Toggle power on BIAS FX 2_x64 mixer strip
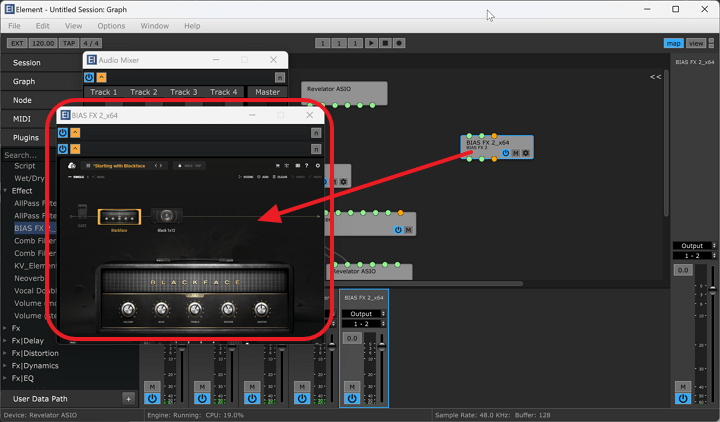Image resolution: width=720 pixels, height=422 pixels. click(x=352, y=399)
